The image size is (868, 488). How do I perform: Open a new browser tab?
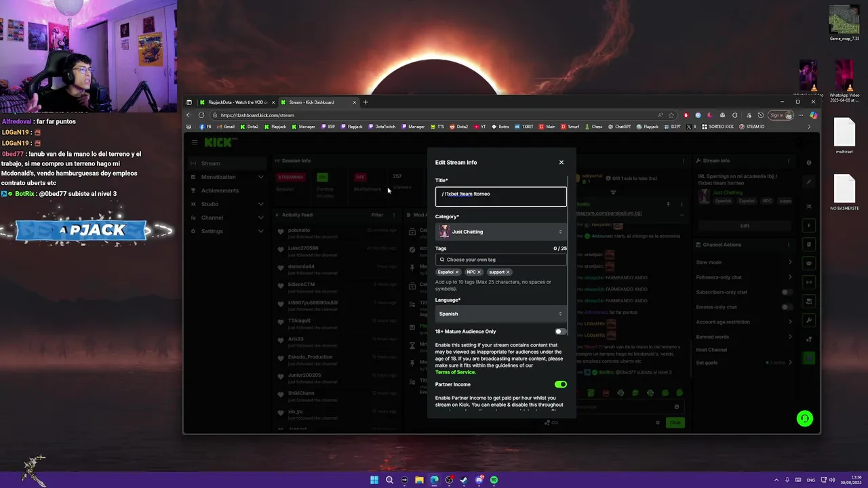click(366, 102)
